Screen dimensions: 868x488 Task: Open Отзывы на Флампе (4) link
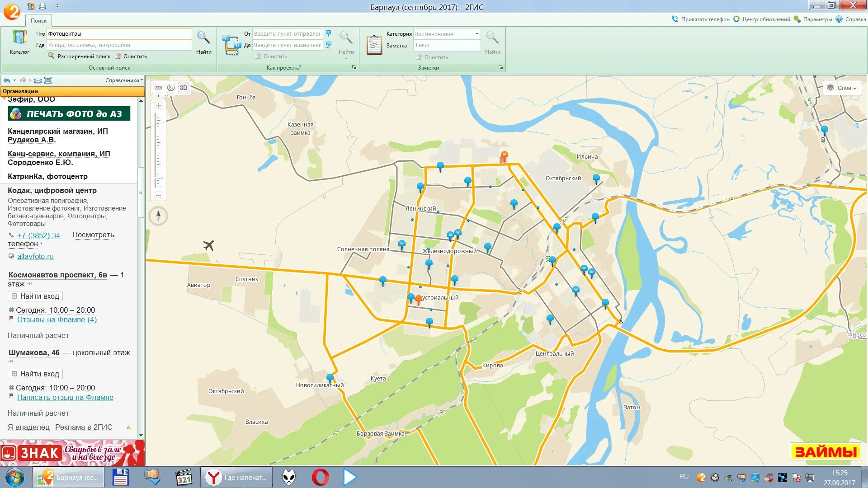pyautogui.click(x=57, y=319)
